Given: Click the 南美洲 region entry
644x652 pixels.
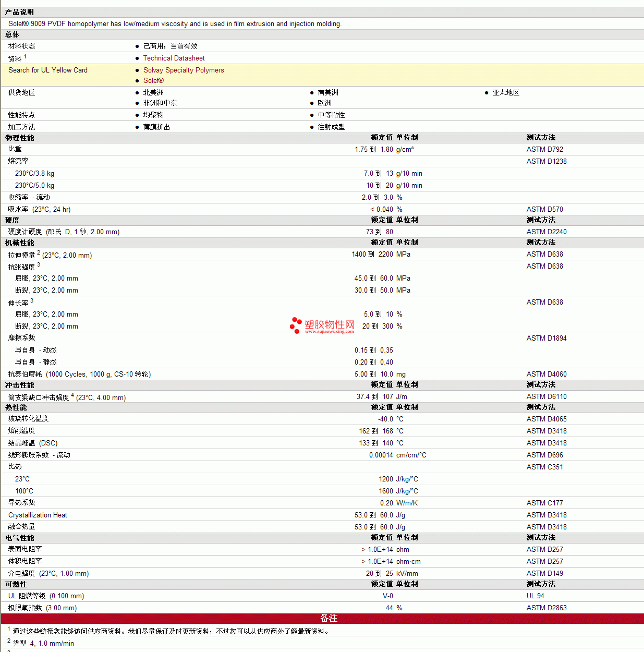Looking at the screenshot, I should pyautogui.click(x=328, y=92).
